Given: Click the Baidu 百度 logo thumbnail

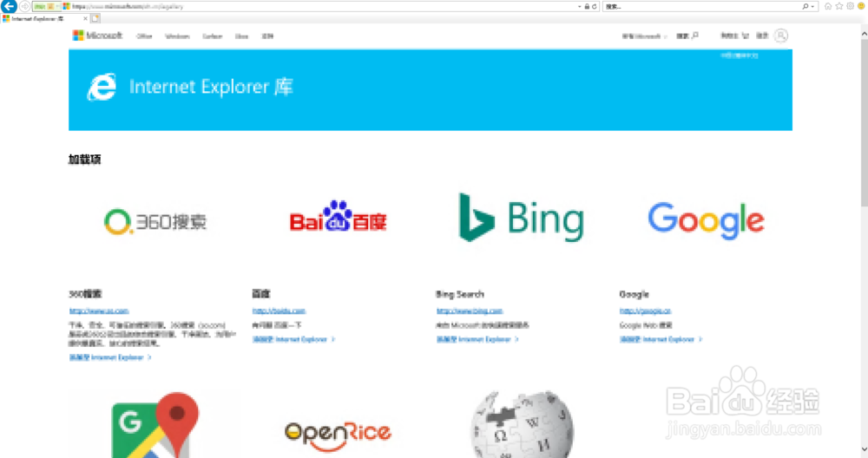Looking at the screenshot, I should click(x=338, y=216).
